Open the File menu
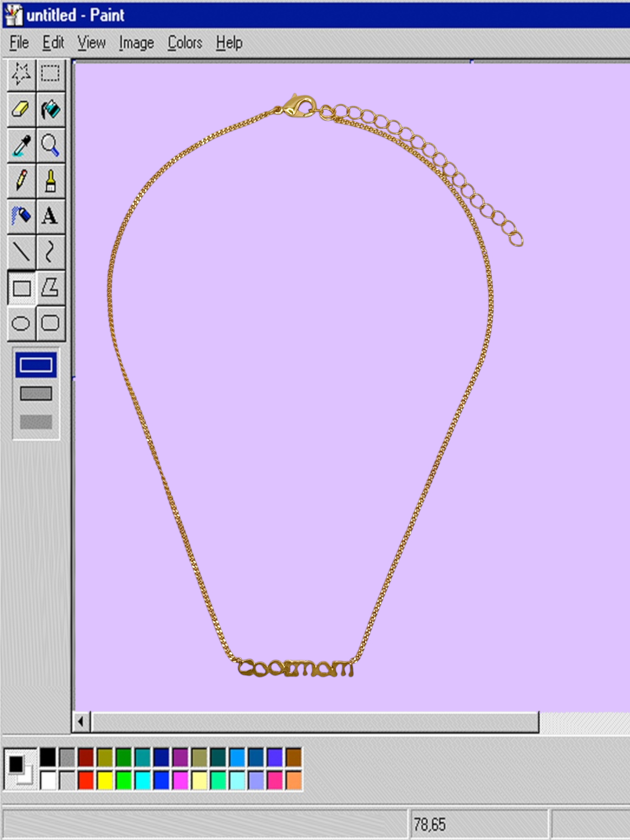Image resolution: width=630 pixels, height=840 pixels. pyautogui.click(x=19, y=42)
